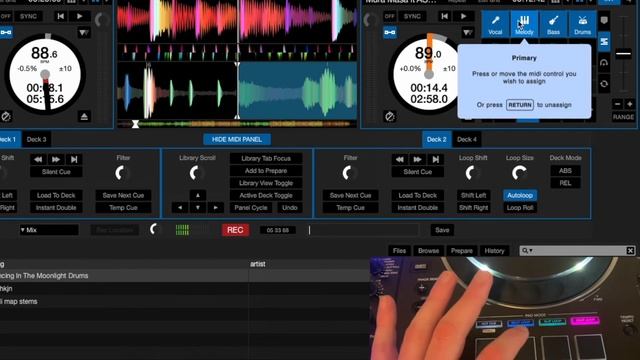Jump to previous track on right deck
640x360 pixels.
[444, 16]
